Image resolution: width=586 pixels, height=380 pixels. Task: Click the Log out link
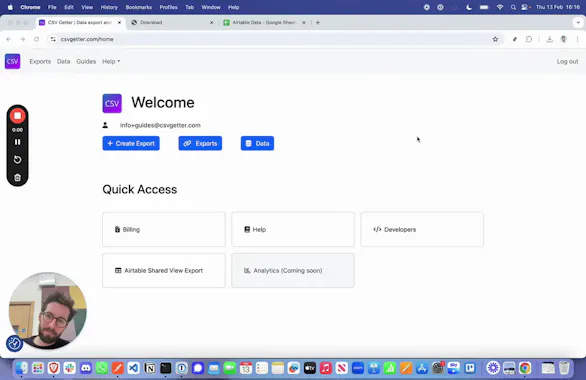(x=567, y=61)
